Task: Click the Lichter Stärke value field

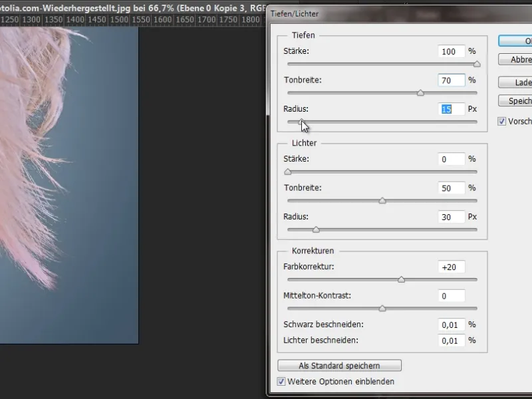Action: coord(452,159)
